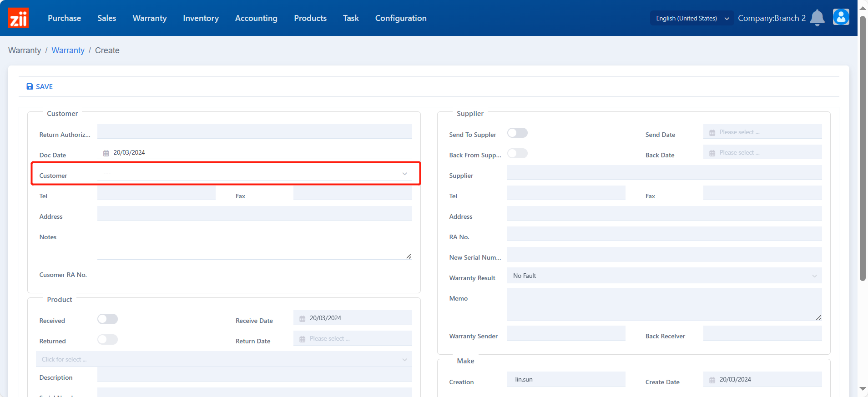Screen dimensions: 868x397
Task: Click the SAVE button
Action: [40, 86]
